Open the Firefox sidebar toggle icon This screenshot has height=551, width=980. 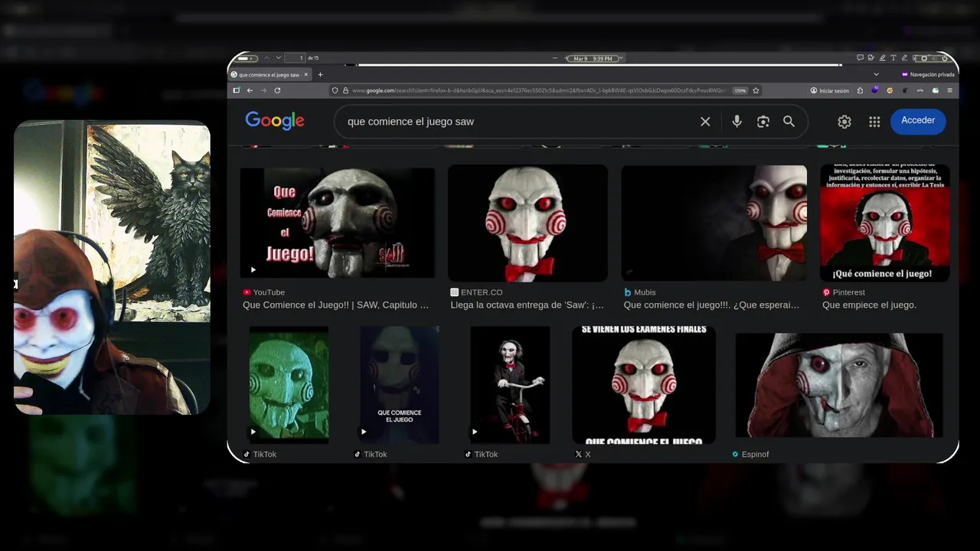(237, 90)
